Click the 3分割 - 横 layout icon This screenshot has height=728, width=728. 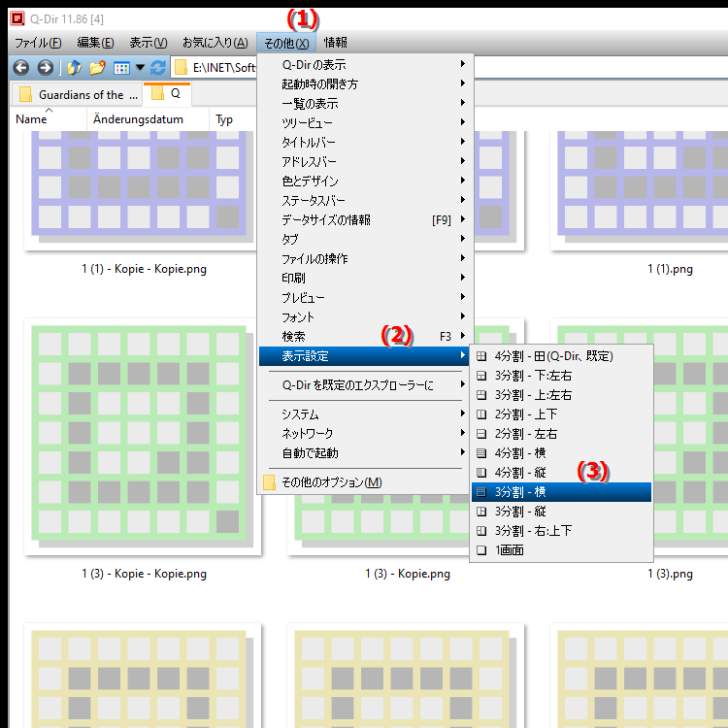coord(481,492)
